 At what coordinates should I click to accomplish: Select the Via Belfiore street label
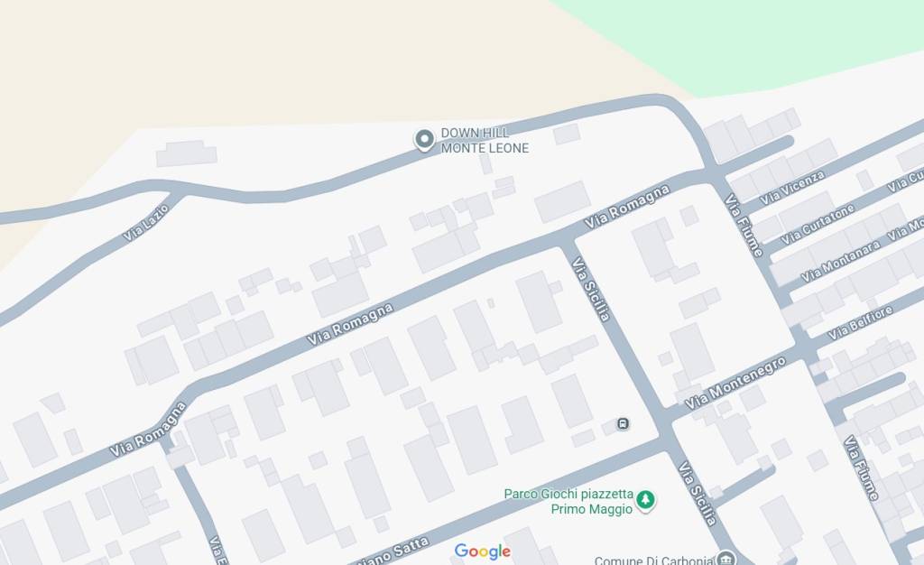click(860, 323)
